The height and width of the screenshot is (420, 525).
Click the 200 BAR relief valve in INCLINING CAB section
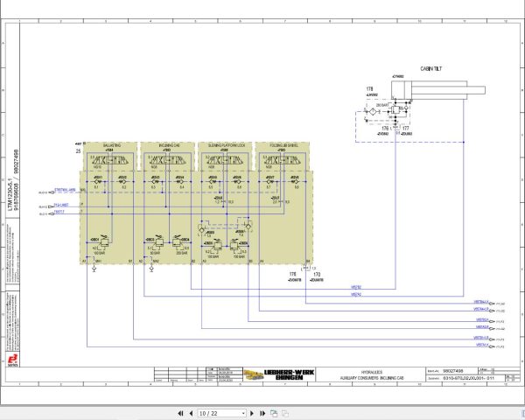coord(177,241)
